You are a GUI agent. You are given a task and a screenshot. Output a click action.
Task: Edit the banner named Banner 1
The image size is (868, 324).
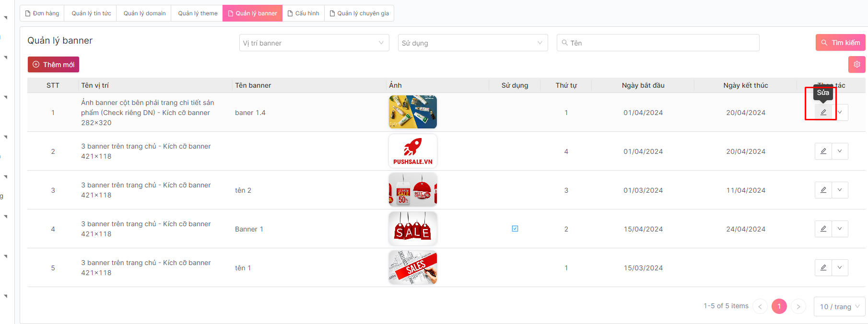(823, 229)
